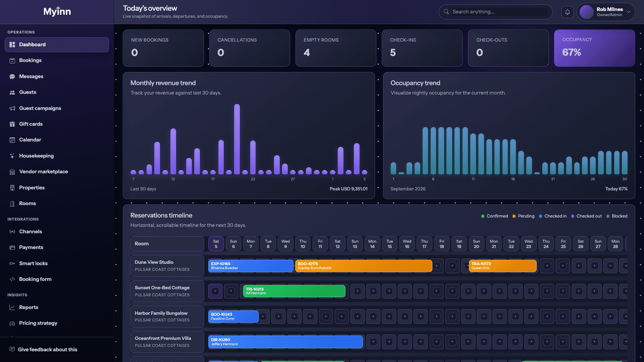Click the Today 67% label

click(x=616, y=189)
